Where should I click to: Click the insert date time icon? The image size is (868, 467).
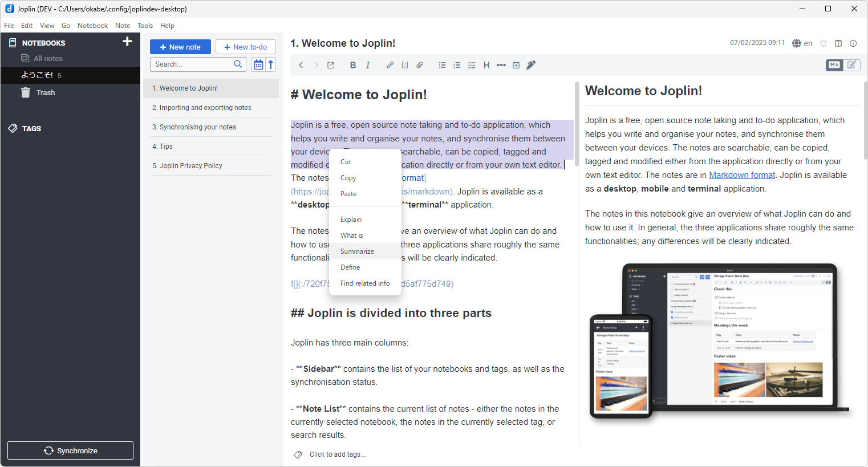516,65
